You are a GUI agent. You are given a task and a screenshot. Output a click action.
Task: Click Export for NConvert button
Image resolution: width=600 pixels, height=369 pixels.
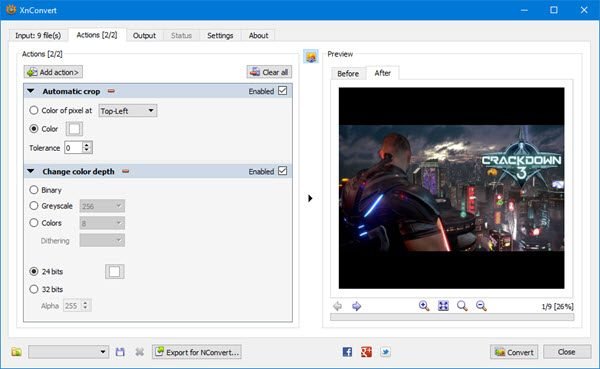click(197, 352)
